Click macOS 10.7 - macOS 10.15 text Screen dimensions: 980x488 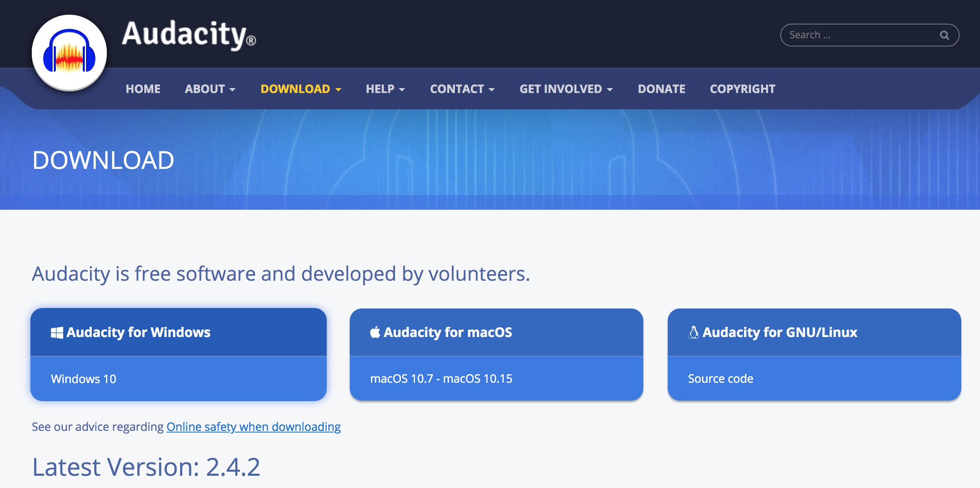pyautogui.click(x=441, y=379)
